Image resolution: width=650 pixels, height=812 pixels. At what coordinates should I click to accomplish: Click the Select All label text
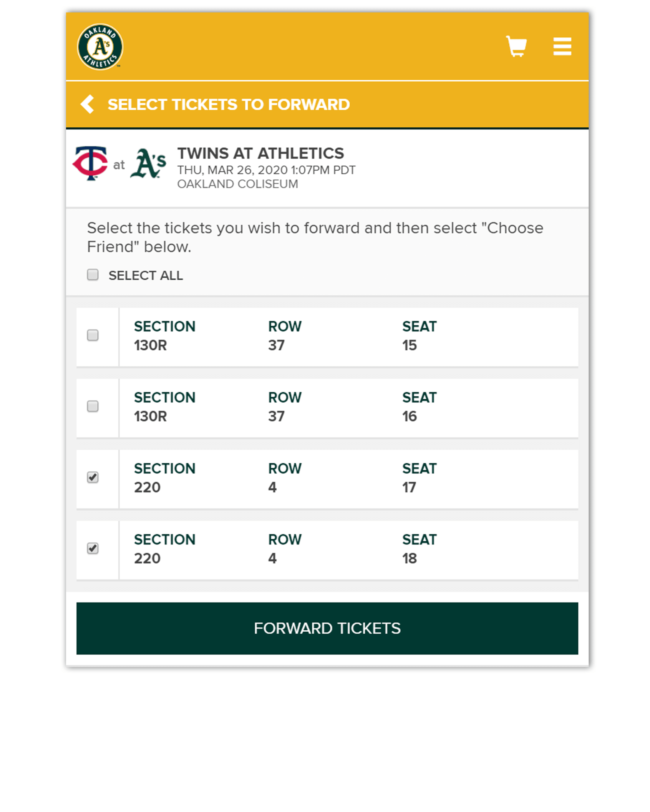click(x=145, y=276)
